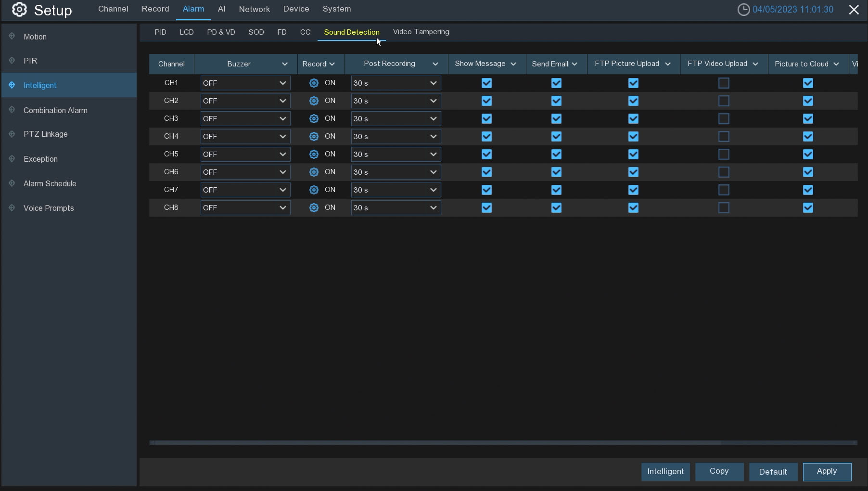Open the Alarm Schedule sidebar item
The height and width of the screenshot is (491, 868).
69,183
